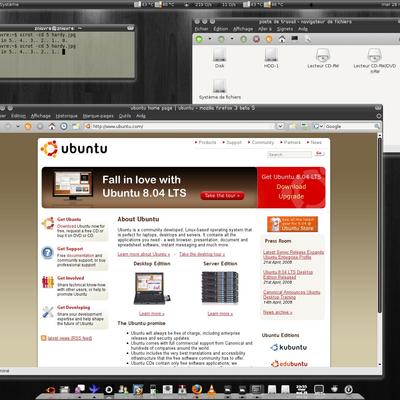Open Outils menu in Firefox
Screen dimensions: 400x400
click(x=125, y=116)
